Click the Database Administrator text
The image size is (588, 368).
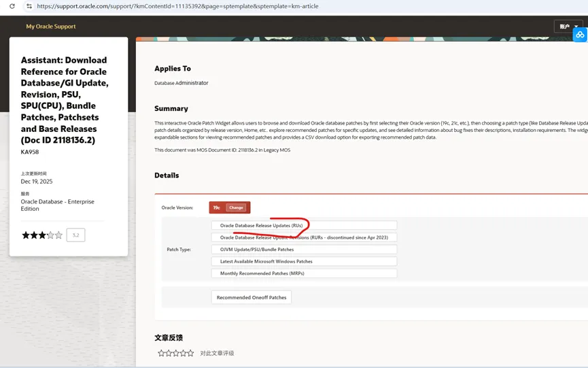(x=181, y=83)
